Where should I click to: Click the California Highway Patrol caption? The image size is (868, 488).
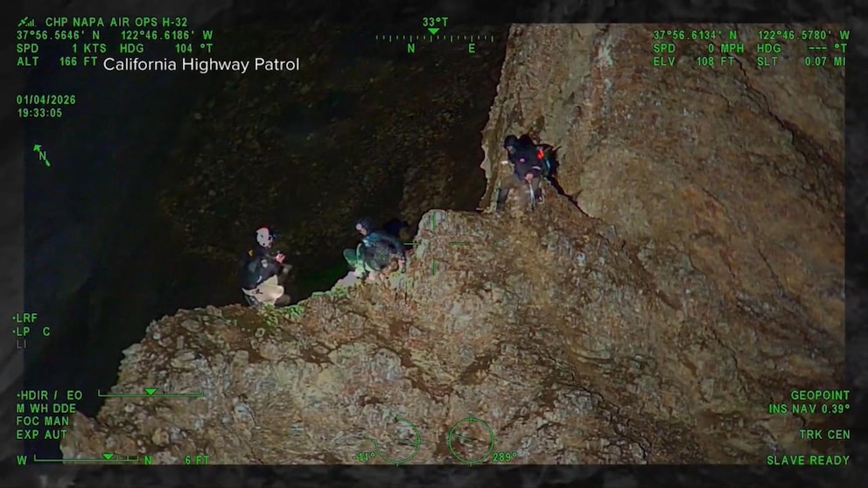click(201, 64)
